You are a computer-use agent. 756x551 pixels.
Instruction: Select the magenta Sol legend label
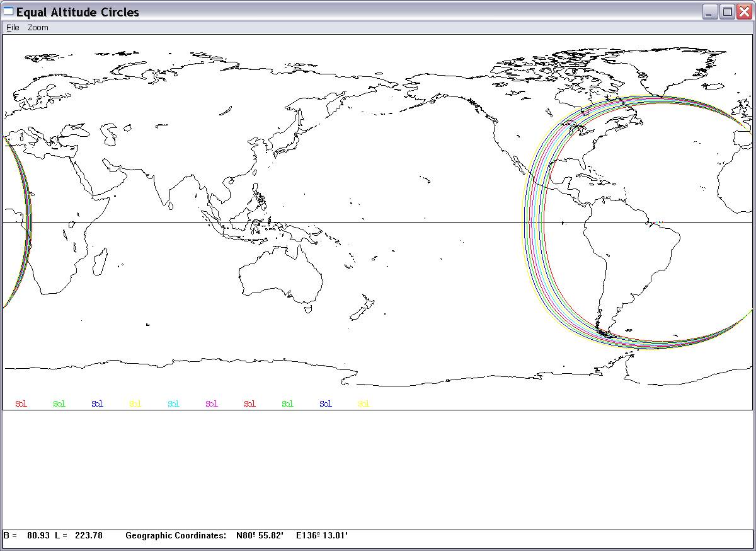coord(212,404)
